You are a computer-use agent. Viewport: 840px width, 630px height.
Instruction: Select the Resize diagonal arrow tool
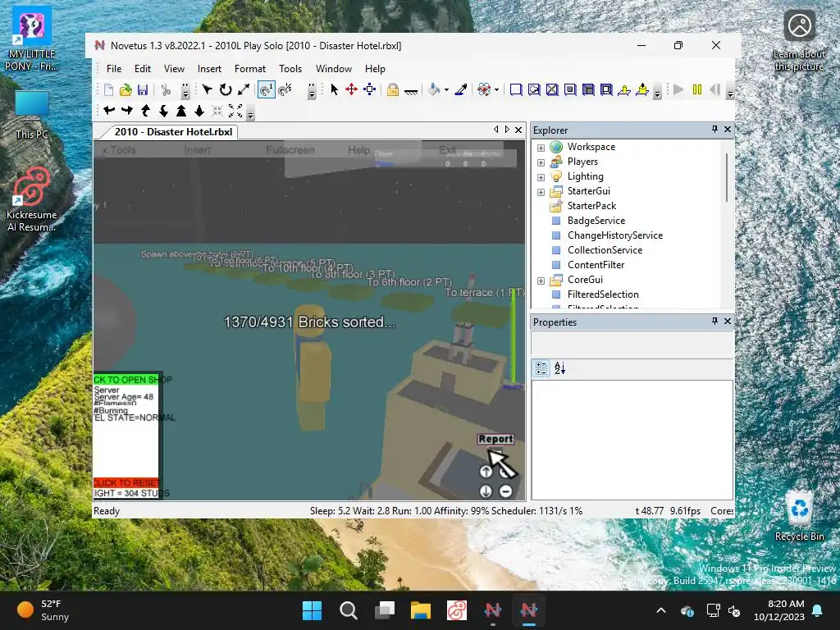243,89
